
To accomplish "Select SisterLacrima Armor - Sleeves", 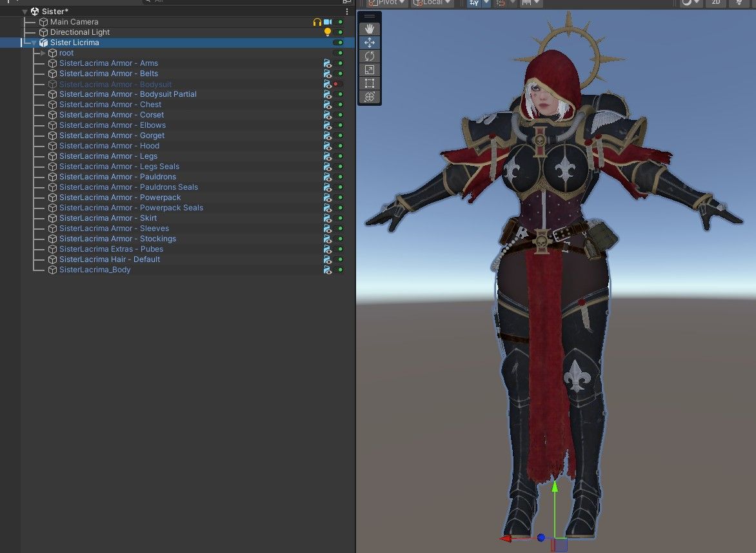I will click(114, 228).
